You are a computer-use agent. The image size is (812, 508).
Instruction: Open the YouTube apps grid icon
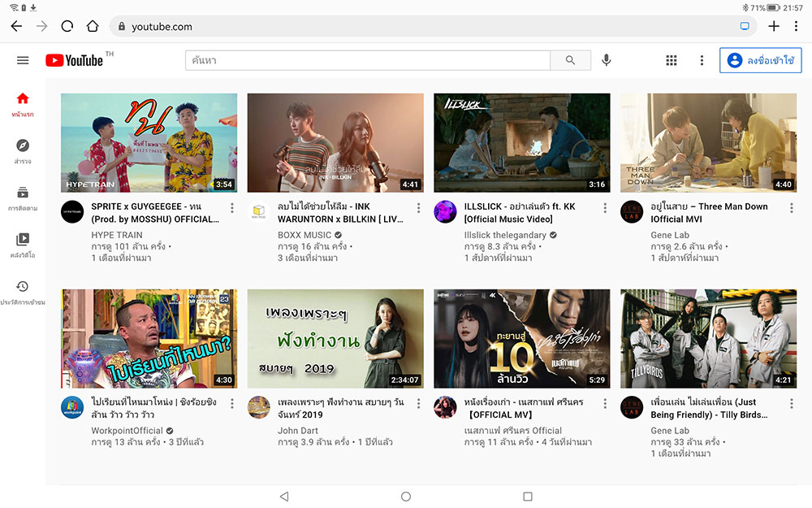coord(672,60)
